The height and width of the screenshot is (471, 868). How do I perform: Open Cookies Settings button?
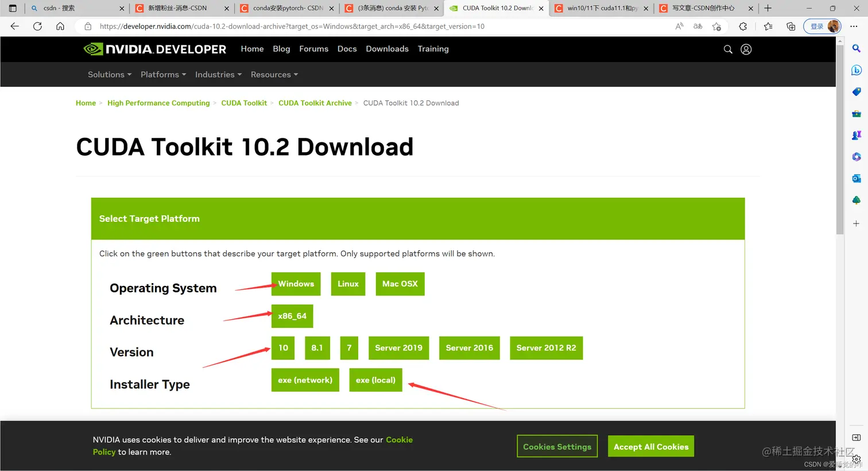557,446
